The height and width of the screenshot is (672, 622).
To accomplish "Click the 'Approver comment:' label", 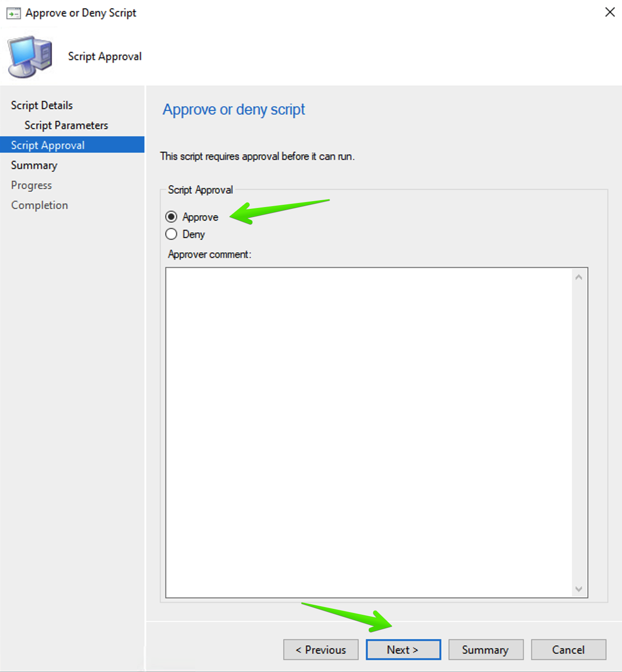I will [209, 254].
